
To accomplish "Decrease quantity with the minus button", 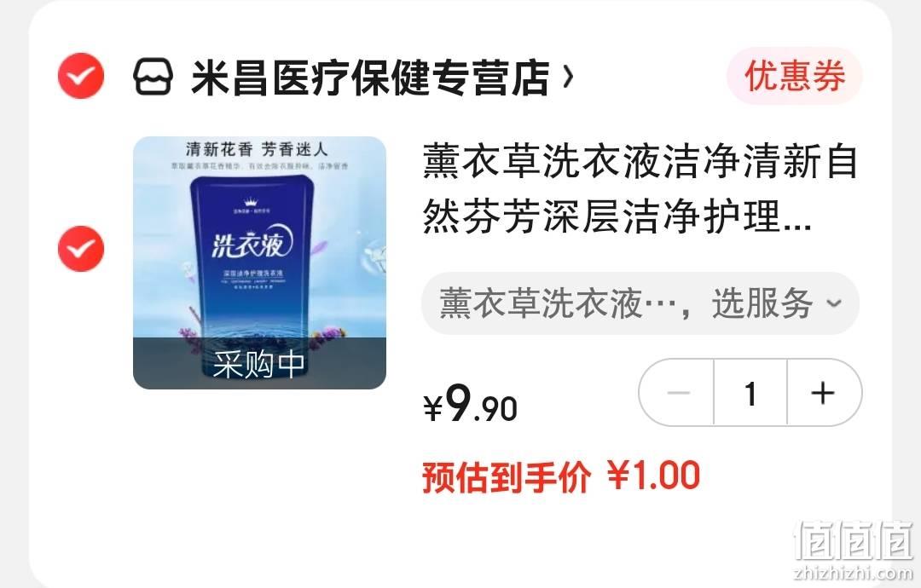I will [x=677, y=393].
